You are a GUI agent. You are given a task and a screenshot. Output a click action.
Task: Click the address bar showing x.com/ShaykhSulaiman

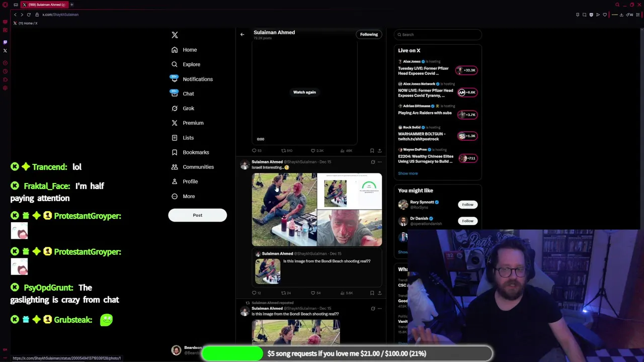60,15
